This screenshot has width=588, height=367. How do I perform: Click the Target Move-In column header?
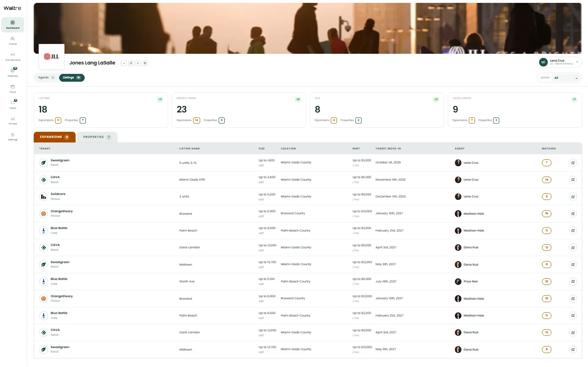pos(388,149)
